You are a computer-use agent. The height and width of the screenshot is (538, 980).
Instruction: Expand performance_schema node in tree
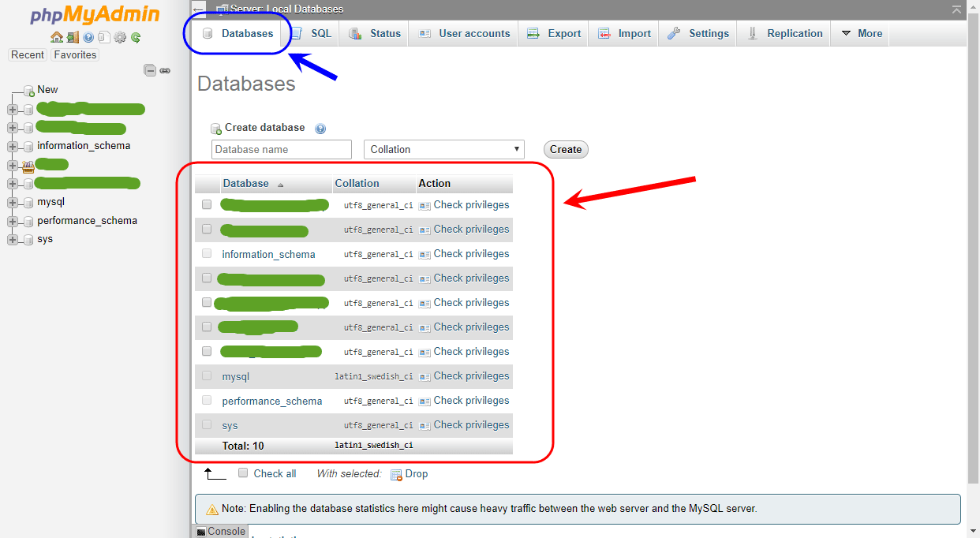[13, 221]
